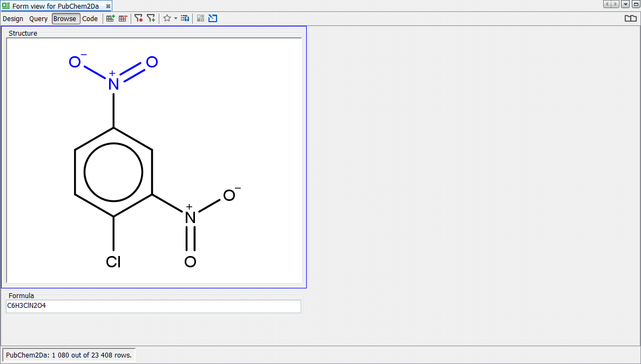The height and width of the screenshot is (364, 641).
Task: Click the filter icon with green plus
Action: pyautogui.click(x=151, y=18)
